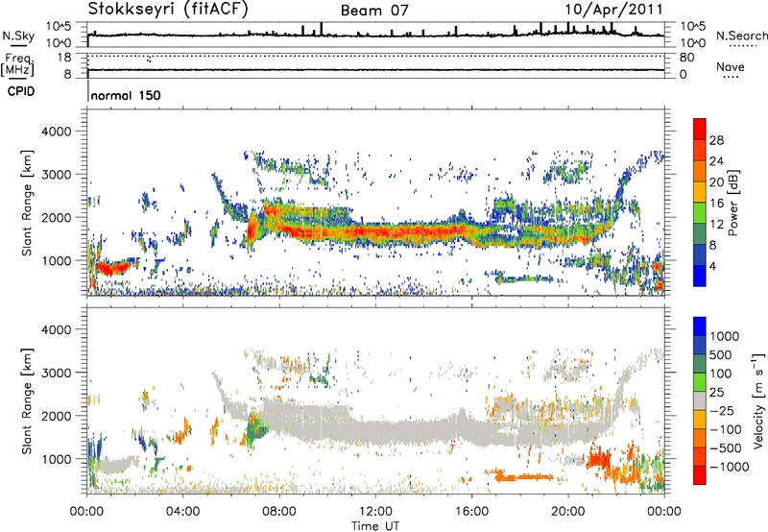Click the gray segment of Velocity colorbar
Viewport: 768px width, 532px height.
700,401
